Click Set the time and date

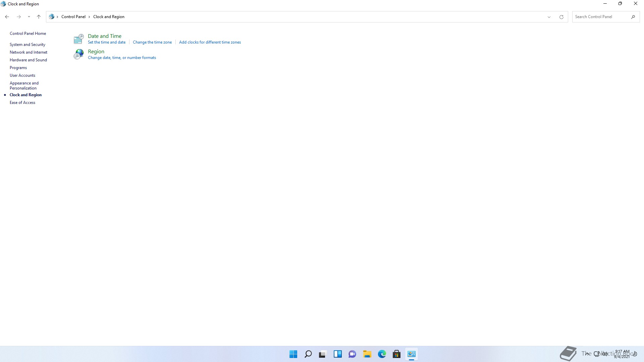tap(107, 42)
